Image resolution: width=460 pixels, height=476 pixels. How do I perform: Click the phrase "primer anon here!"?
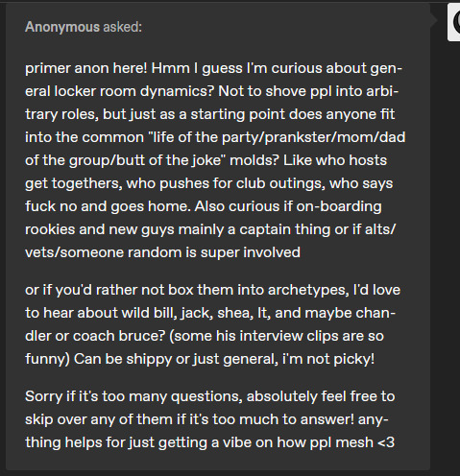coord(86,68)
